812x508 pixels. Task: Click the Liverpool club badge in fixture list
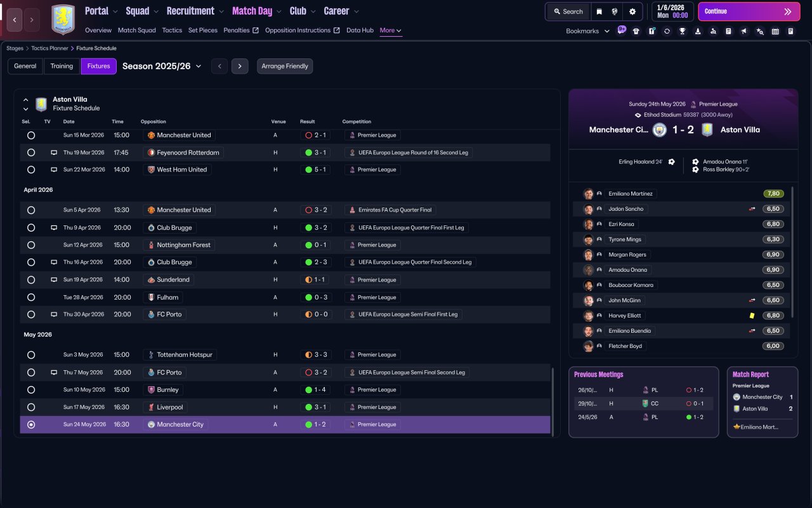(x=151, y=407)
